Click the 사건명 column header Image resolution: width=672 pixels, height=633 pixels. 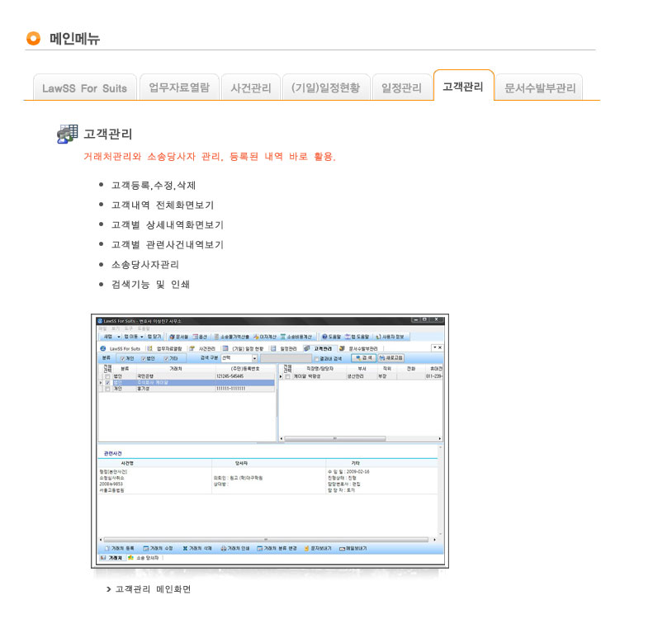click(x=127, y=463)
